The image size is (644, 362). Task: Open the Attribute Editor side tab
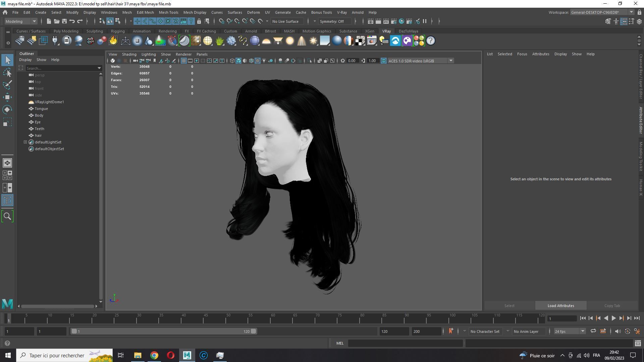tap(641, 120)
